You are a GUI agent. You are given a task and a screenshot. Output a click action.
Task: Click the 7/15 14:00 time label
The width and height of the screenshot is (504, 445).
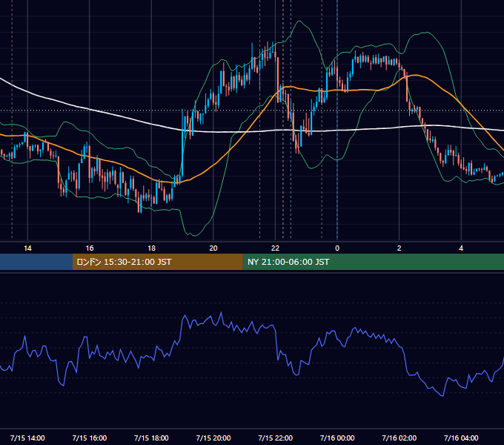(27, 438)
